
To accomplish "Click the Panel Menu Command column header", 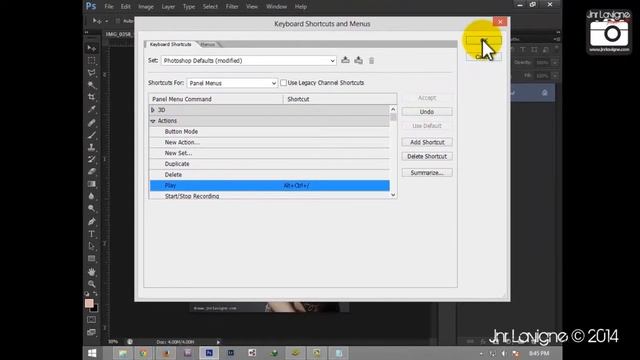I will (216, 99).
